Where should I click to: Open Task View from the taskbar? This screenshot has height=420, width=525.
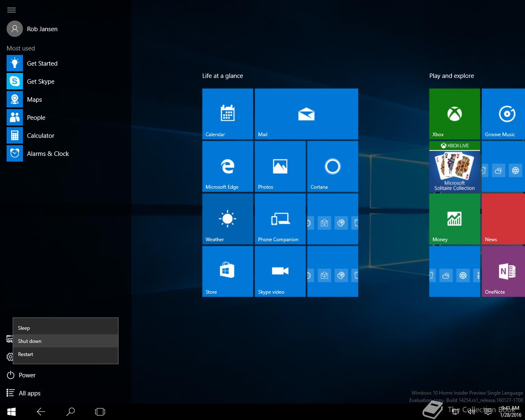[100, 412]
